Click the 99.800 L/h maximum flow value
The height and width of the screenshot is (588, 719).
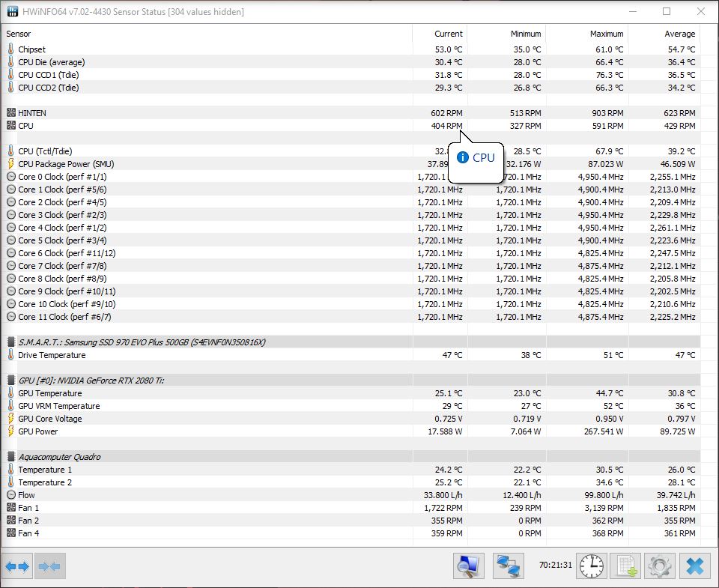[x=603, y=495]
